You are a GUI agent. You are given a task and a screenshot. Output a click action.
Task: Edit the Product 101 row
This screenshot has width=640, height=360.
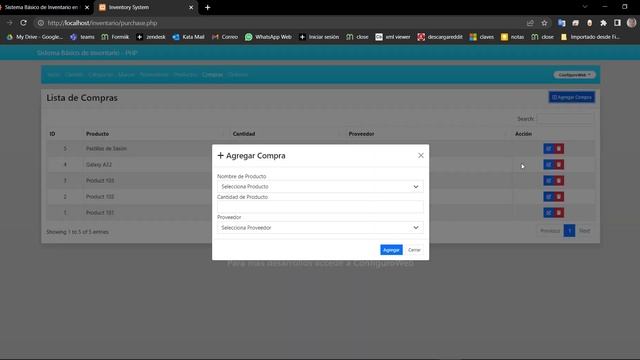coord(548,213)
